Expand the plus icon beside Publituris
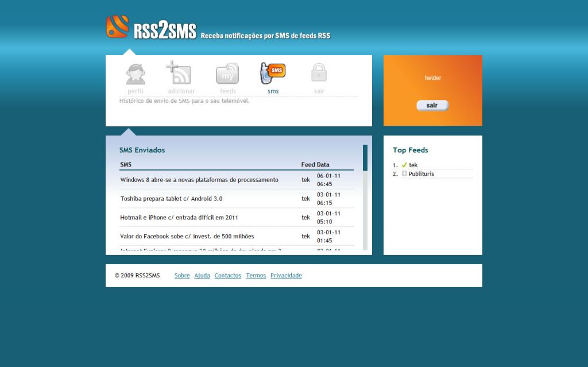The height and width of the screenshot is (367, 588). (404, 174)
